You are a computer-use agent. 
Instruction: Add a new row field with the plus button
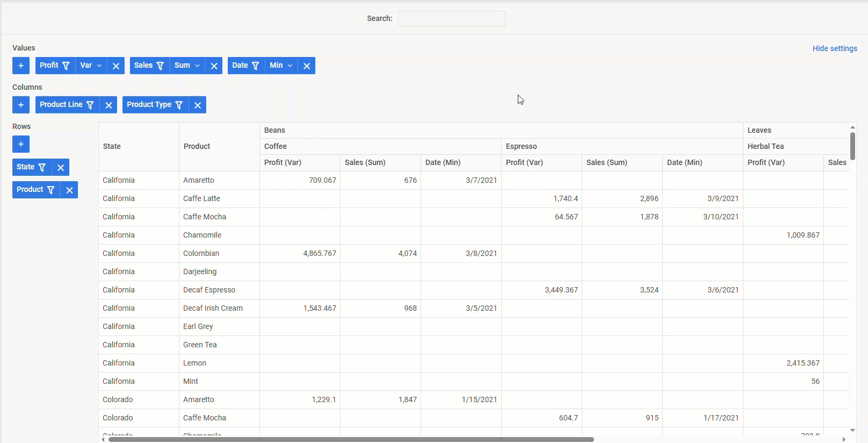point(21,144)
